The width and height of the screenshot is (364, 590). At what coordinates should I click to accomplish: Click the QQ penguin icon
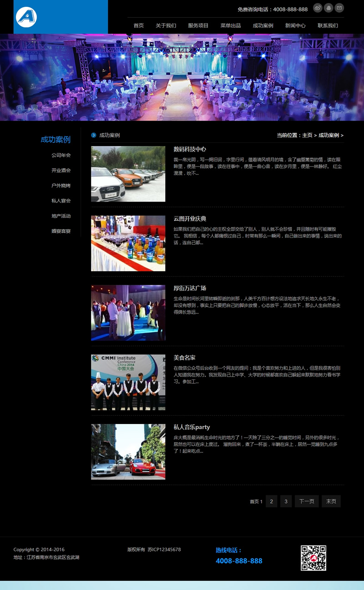click(329, 8)
